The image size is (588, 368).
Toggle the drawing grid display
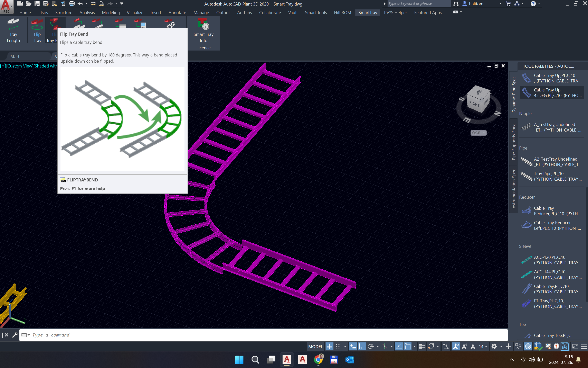pos(329,346)
